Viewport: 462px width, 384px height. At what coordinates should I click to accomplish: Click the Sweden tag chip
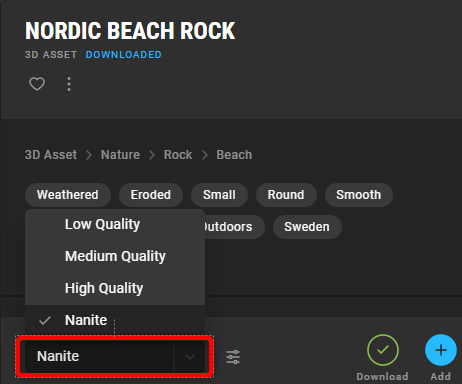pyautogui.click(x=307, y=227)
